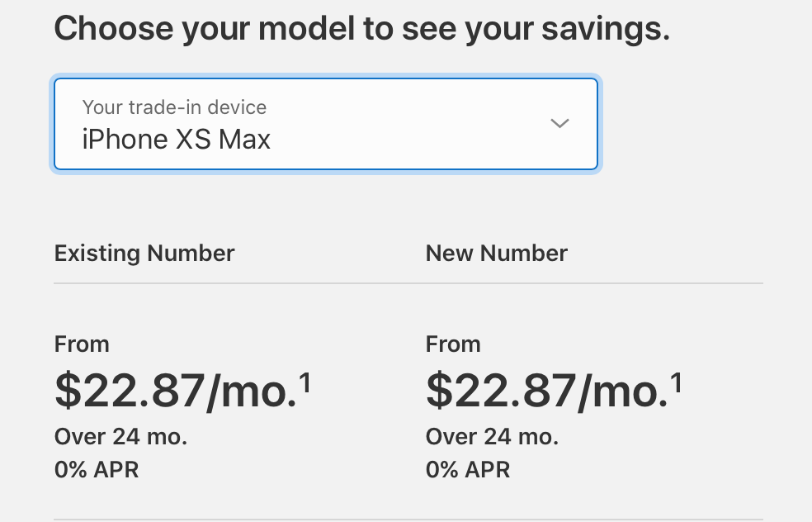Click 'Over 24 mo.' under Existing Number
This screenshot has height=522, width=812.
pyautogui.click(x=120, y=436)
